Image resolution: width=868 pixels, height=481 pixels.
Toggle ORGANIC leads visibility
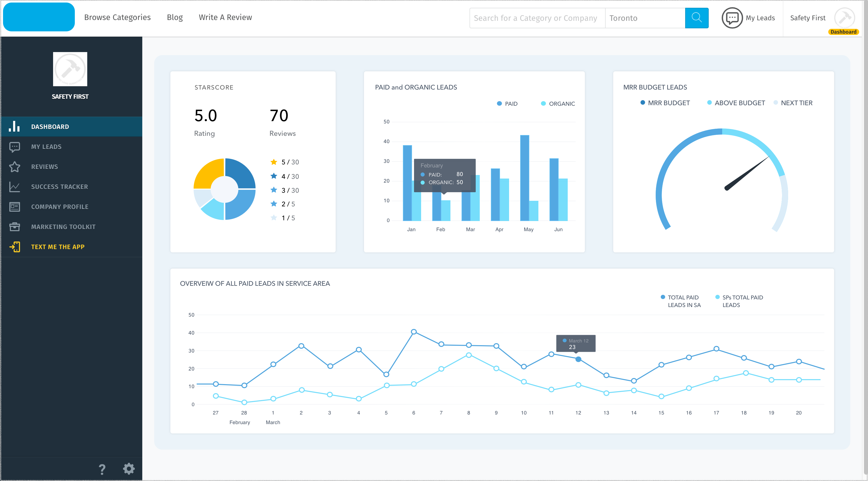(556, 103)
